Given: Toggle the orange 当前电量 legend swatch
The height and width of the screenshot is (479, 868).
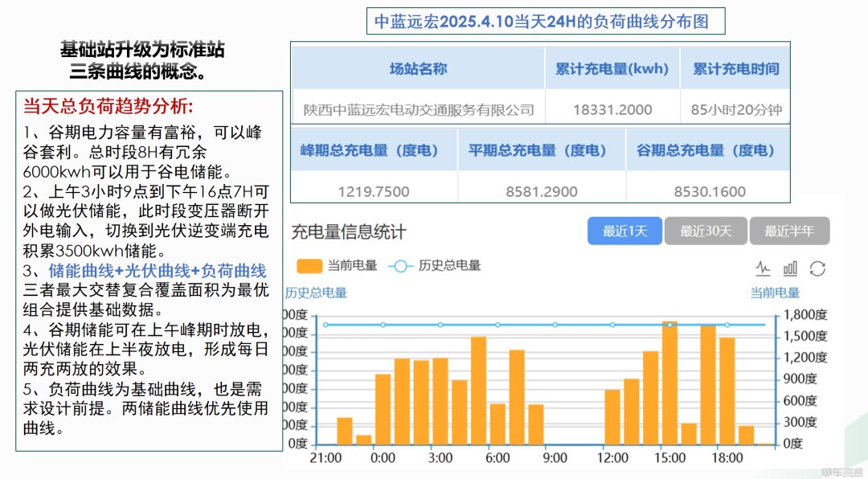Looking at the screenshot, I should [x=309, y=266].
